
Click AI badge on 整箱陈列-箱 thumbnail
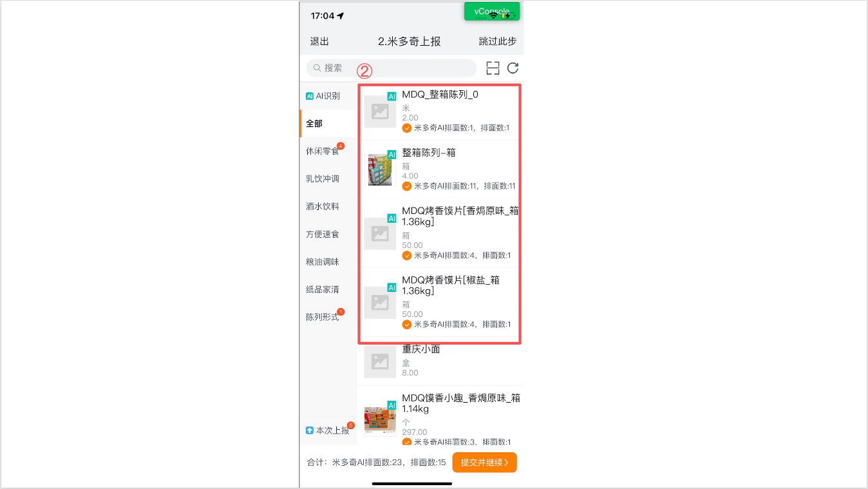pos(392,154)
